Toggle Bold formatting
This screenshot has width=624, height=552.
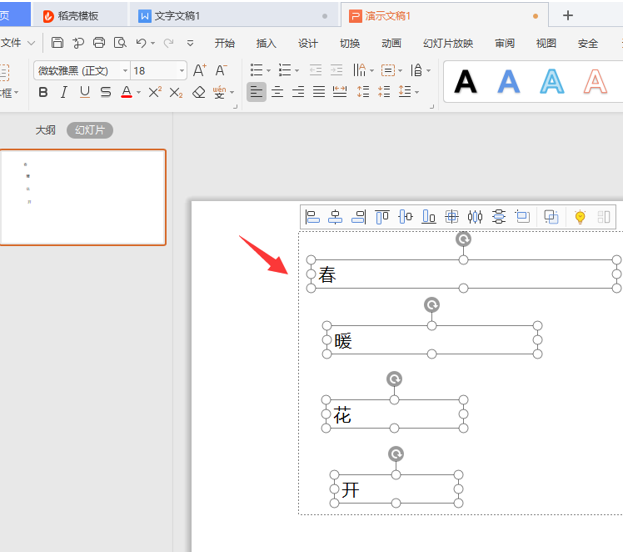point(43,92)
